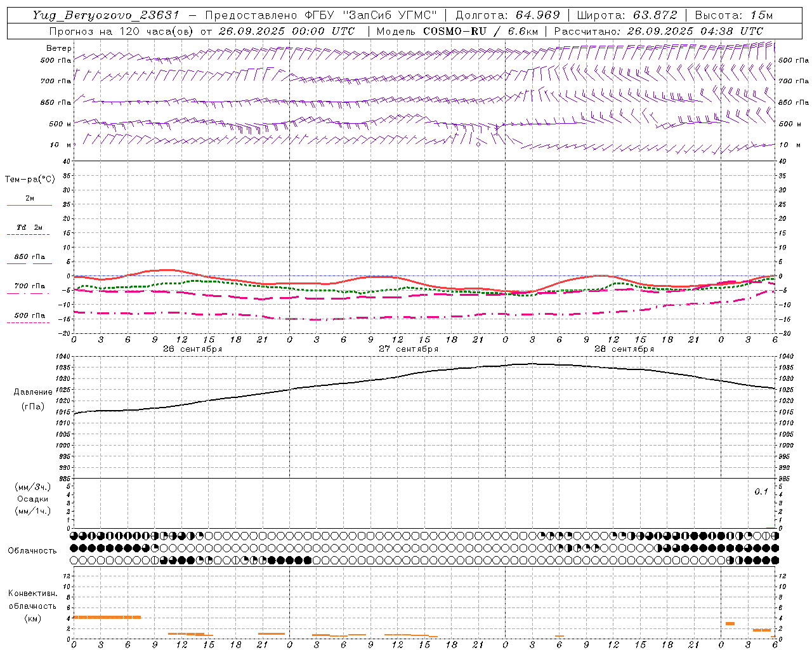Image resolution: width=812 pixels, height=650 pixels.
Task: Click the solid blue 2м legend line
Action: [30, 205]
